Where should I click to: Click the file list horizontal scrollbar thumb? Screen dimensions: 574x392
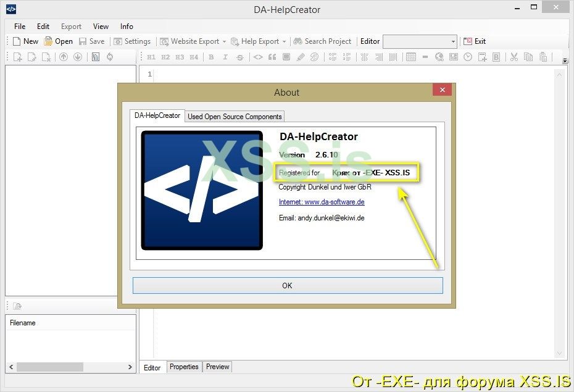pos(50,367)
